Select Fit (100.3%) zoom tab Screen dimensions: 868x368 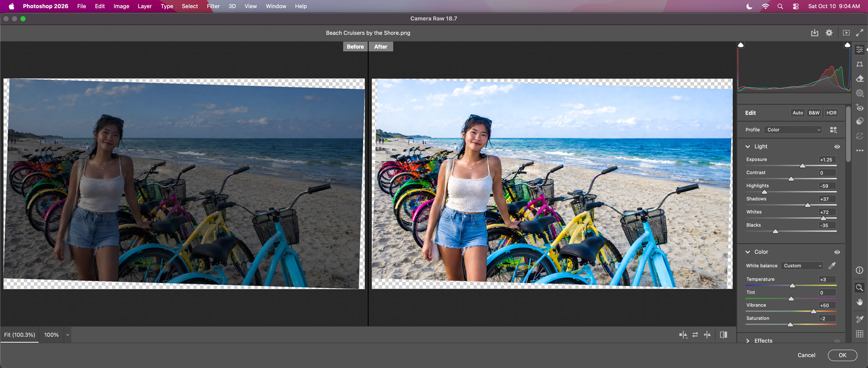click(20, 335)
